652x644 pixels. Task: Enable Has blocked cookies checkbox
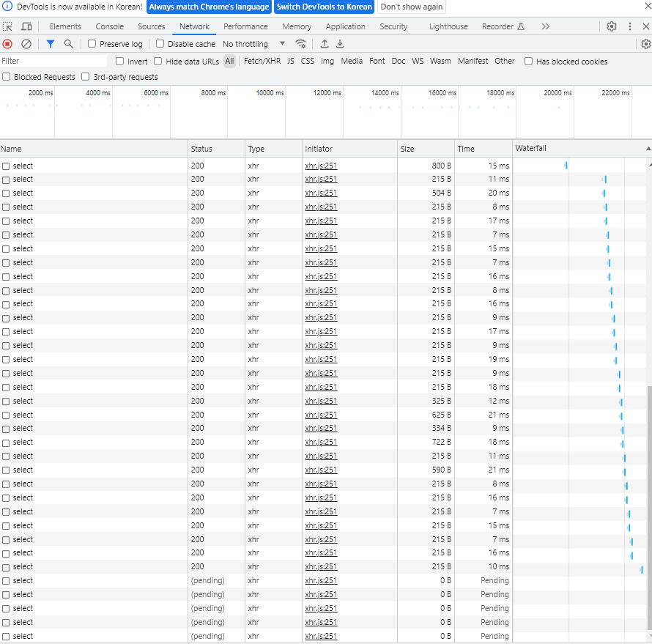[x=528, y=62]
